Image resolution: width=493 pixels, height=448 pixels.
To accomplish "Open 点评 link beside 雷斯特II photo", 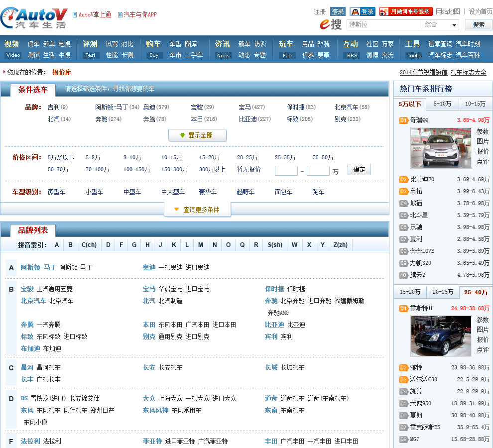I will click(x=483, y=349).
